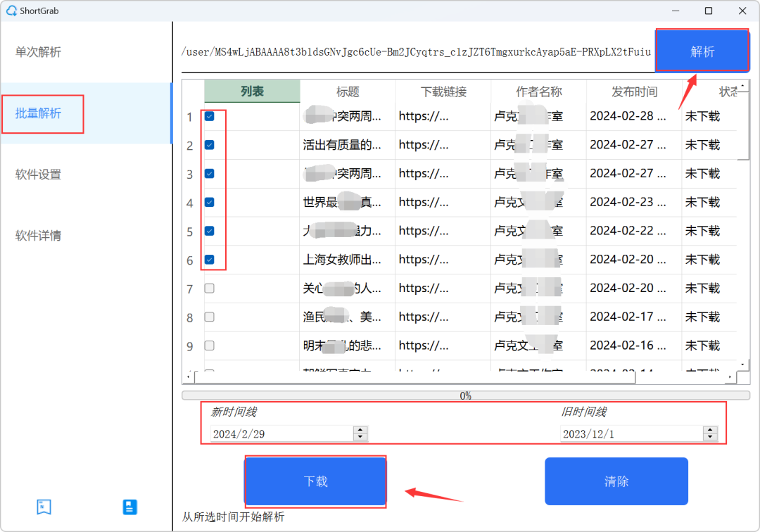Click the blue 解析 button

tap(702, 51)
